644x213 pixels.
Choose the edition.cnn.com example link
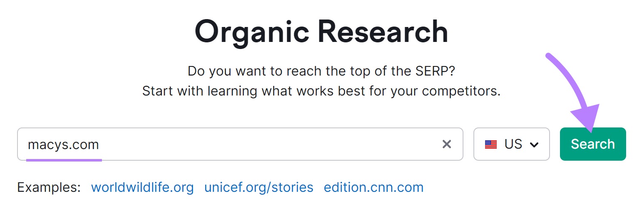coord(374,187)
